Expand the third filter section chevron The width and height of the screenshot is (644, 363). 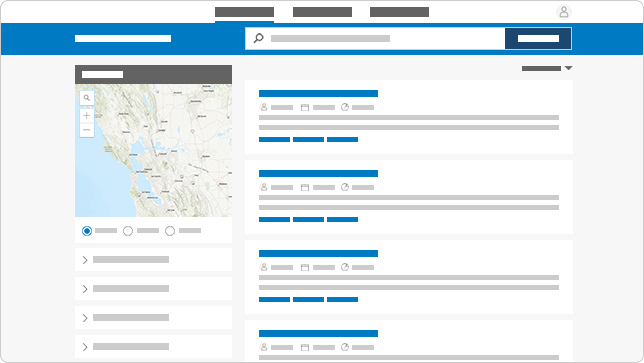[x=85, y=318]
